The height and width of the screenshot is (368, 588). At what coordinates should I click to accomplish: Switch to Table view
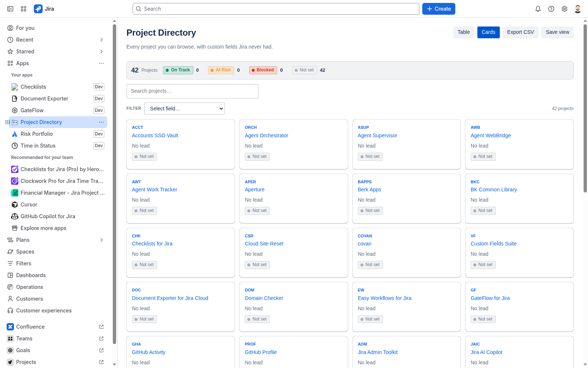click(464, 32)
